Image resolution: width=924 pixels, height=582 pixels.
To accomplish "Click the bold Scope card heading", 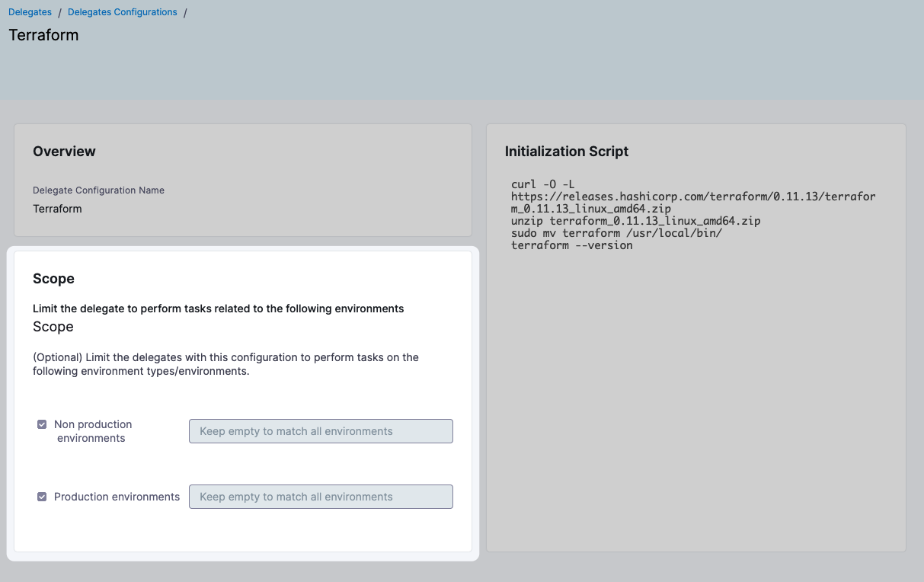I will pos(53,279).
